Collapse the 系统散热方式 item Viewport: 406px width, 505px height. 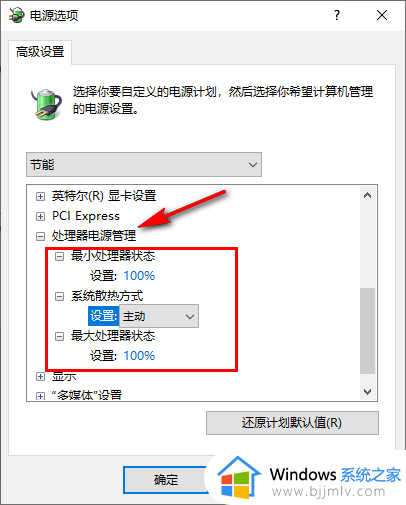[x=59, y=297]
